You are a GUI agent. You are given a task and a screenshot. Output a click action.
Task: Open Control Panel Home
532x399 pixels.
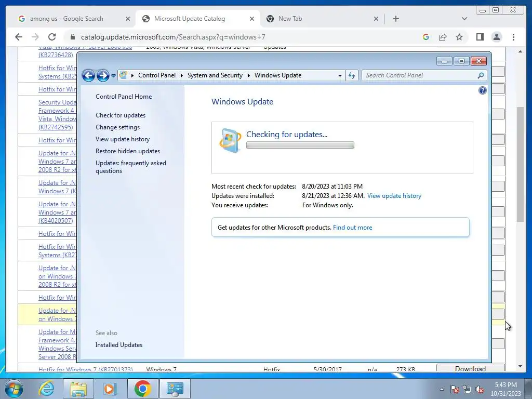(124, 96)
